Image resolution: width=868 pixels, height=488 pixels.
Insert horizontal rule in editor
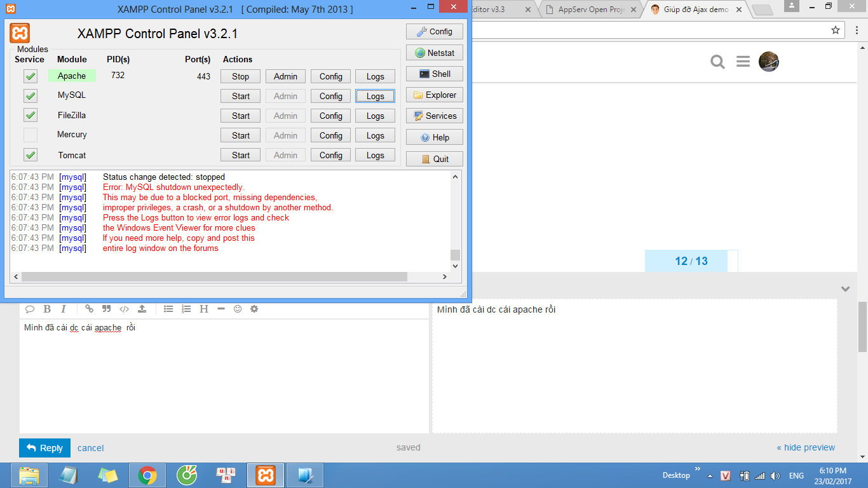(x=221, y=309)
